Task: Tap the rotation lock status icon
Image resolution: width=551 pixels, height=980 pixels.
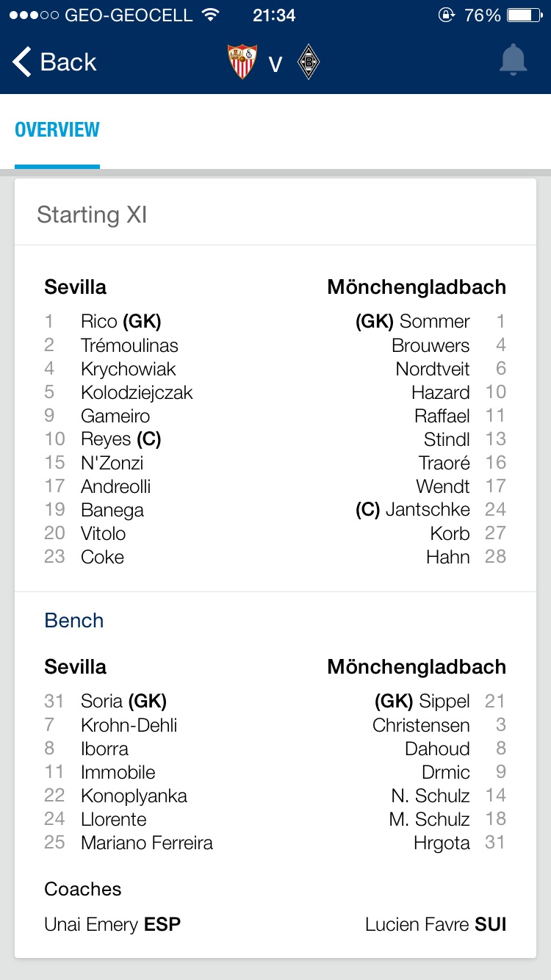Action: click(x=446, y=15)
